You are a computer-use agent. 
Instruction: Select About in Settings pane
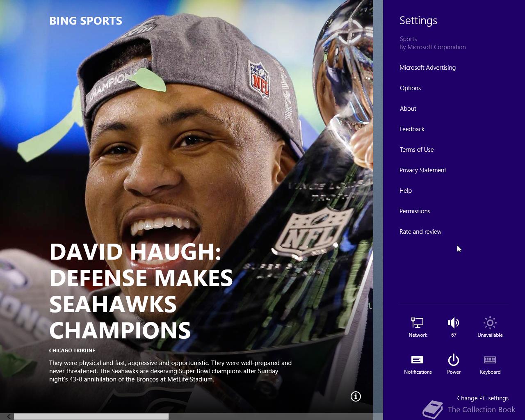coord(408,109)
